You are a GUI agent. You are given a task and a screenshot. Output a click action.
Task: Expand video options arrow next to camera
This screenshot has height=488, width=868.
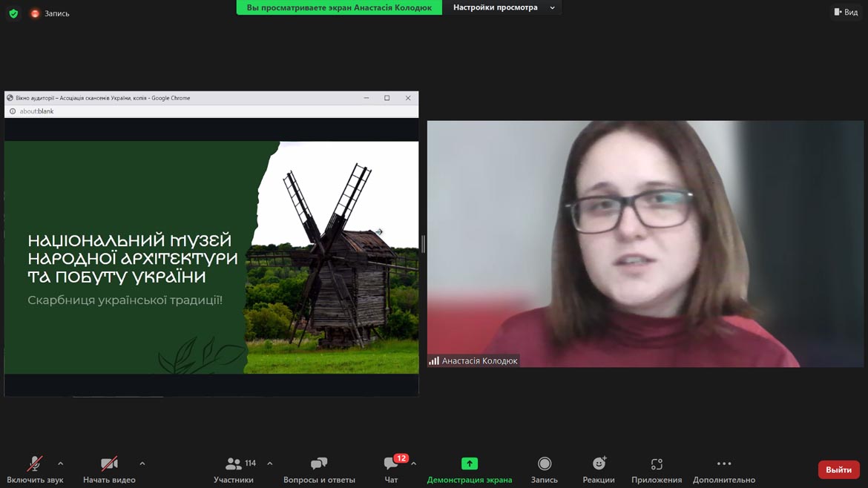(x=142, y=464)
